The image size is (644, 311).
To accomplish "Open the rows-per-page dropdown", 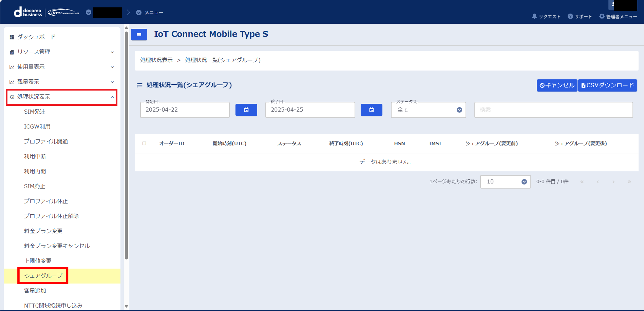I will (524, 182).
